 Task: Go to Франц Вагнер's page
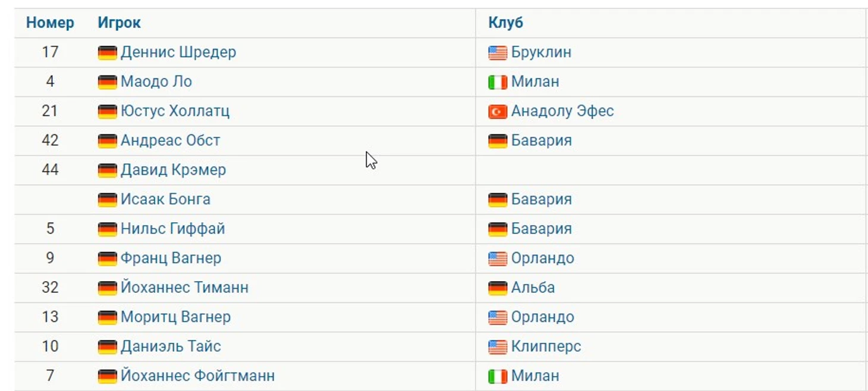pos(171,258)
